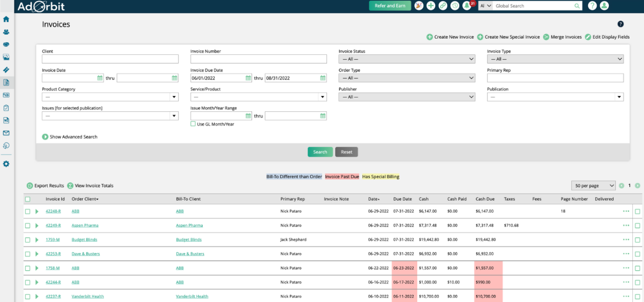The width and height of the screenshot is (644, 302).
Task: Open the W2 document icon in sidebar
Action: pyautogui.click(x=6, y=120)
